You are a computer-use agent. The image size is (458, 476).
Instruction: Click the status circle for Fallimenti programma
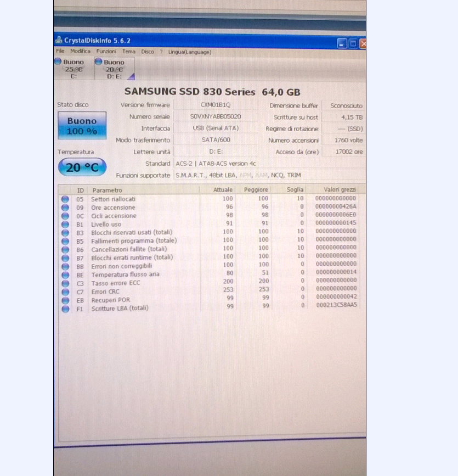point(65,241)
